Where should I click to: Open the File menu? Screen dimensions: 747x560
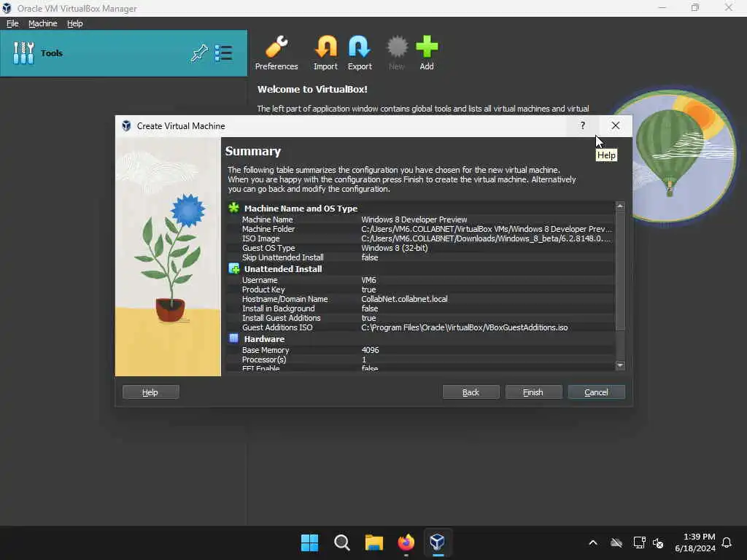pyautogui.click(x=12, y=23)
